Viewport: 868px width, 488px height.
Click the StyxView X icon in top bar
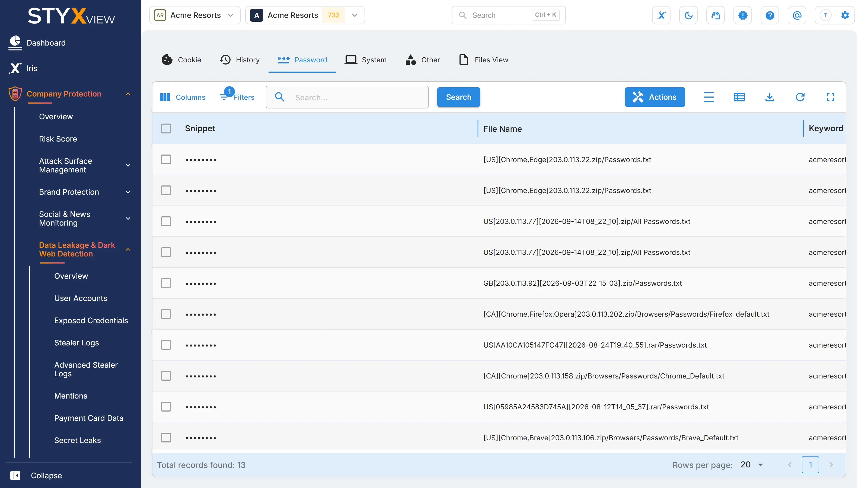point(661,15)
